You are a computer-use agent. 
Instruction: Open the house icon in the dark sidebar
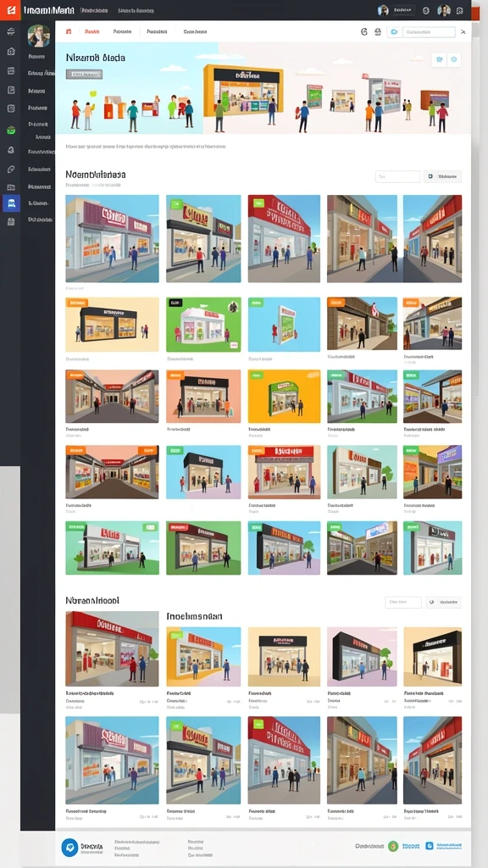point(10,52)
